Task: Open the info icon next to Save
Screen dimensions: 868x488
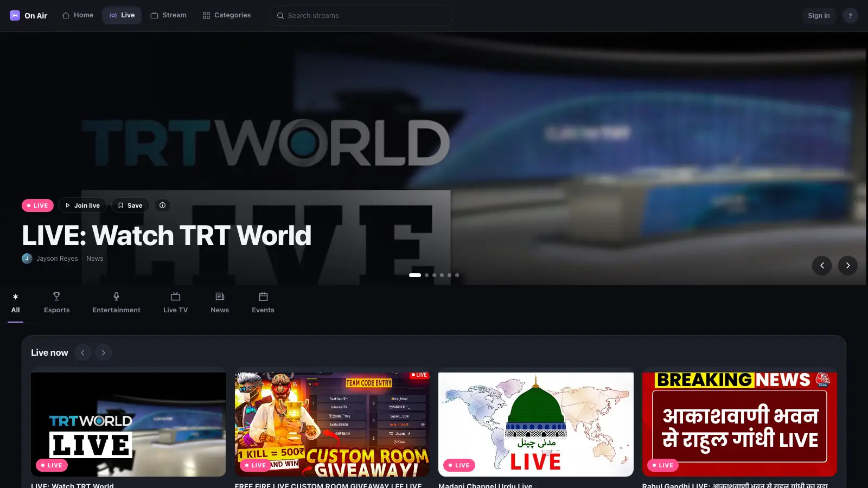Action: [162, 206]
